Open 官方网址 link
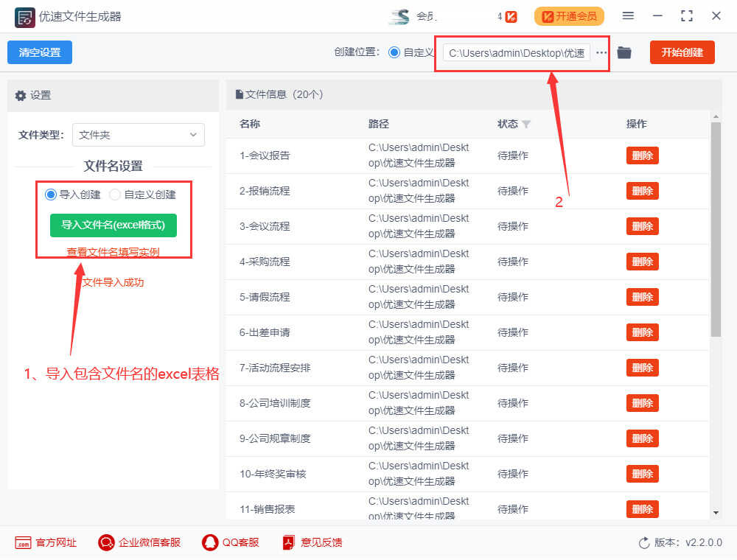Viewport: 737px width, 560px height. point(46,542)
